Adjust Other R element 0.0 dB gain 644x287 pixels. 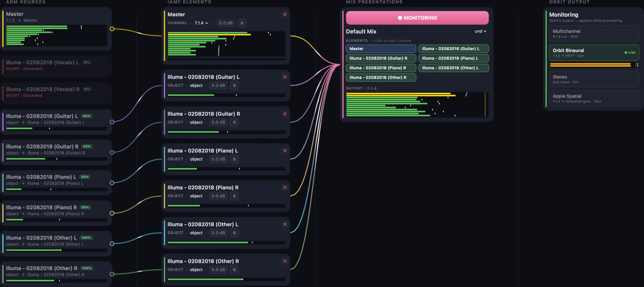(x=218, y=270)
